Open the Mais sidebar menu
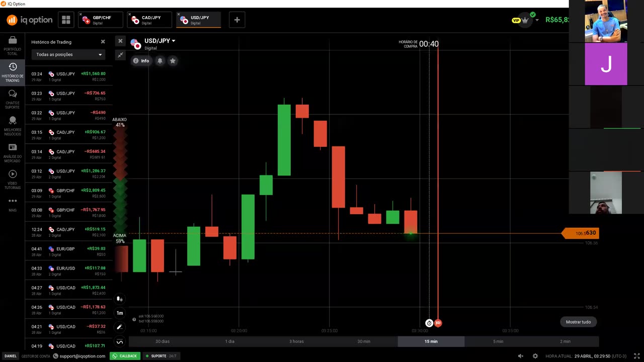The image size is (644, 362). point(13,204)
